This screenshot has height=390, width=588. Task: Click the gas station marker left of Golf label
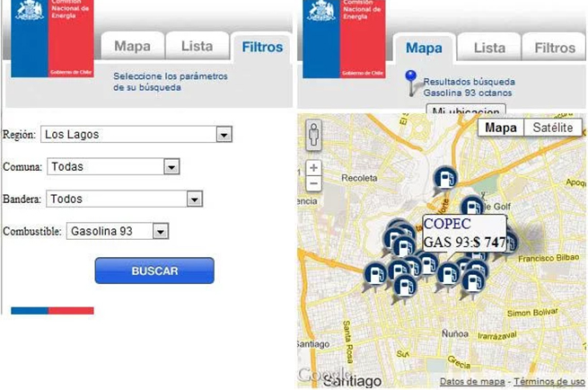click(x=472, y=207)
